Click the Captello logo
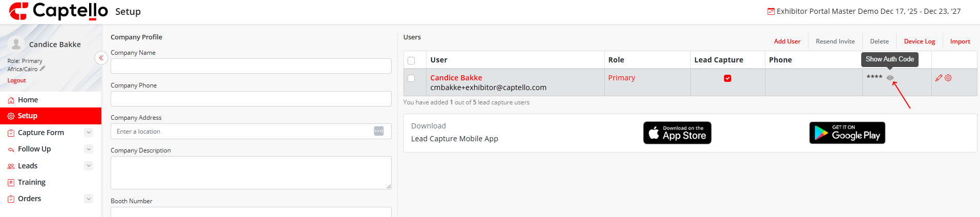 coord(58,11)
